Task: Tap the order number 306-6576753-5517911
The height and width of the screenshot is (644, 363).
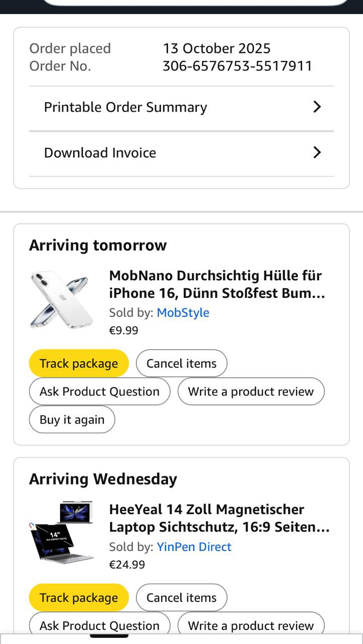Action: coord(237,66)
